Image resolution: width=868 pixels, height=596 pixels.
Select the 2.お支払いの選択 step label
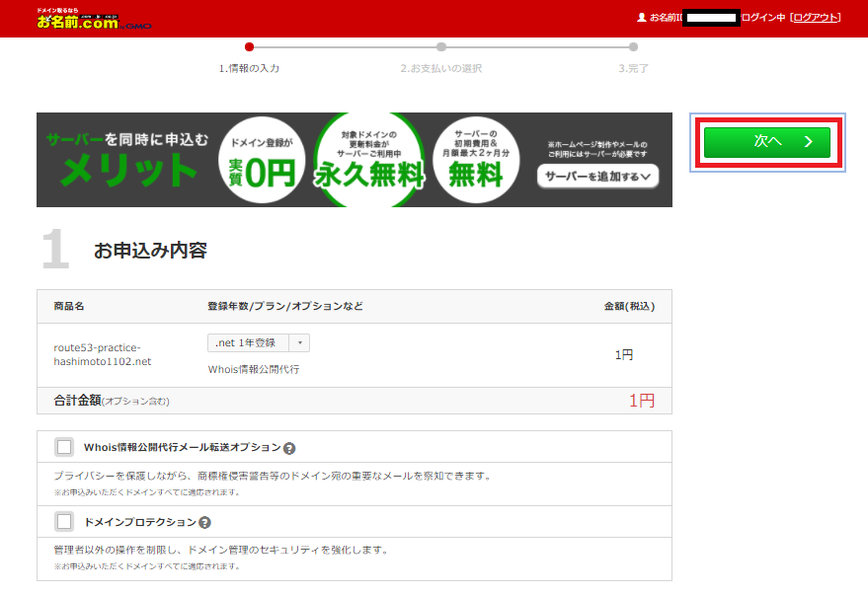440,69
